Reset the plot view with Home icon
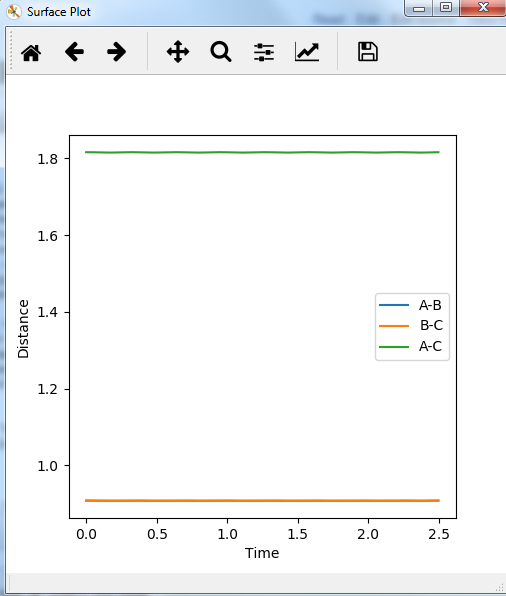Viewport: 506px width, 596px height. (x=31, y=52)
